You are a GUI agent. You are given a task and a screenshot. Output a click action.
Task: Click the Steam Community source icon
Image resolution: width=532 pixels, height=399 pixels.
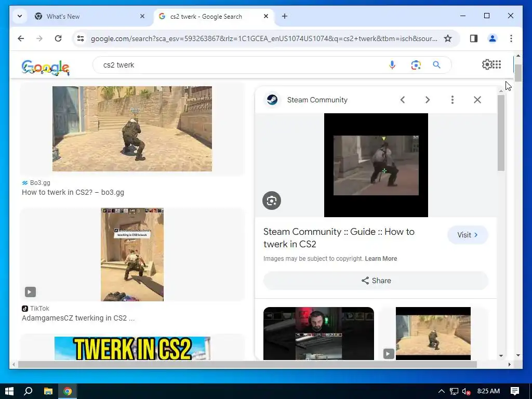(272, 100)
